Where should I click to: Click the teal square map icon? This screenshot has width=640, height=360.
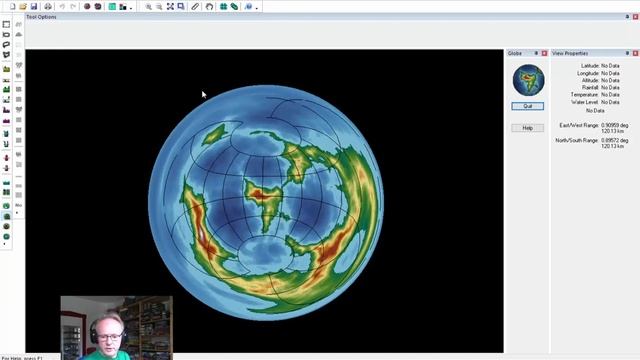pos(112,7)
